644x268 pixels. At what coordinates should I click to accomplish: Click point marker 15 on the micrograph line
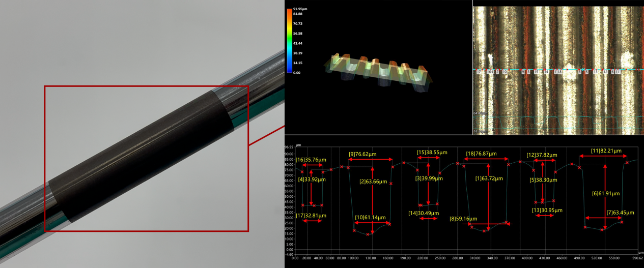pos(536,72)
